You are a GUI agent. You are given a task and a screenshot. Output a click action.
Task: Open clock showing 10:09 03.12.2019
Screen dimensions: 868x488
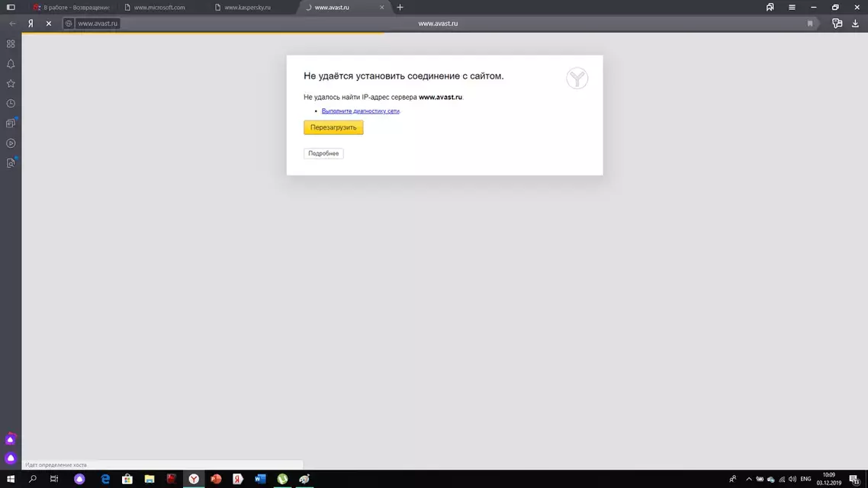[x=828, y=479]
